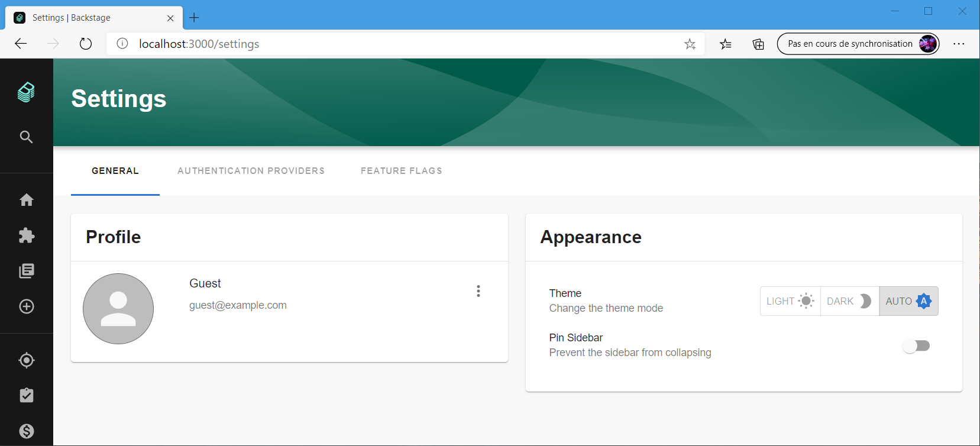
Task: Open the browser favorites list icon
Action: [726, 44]
